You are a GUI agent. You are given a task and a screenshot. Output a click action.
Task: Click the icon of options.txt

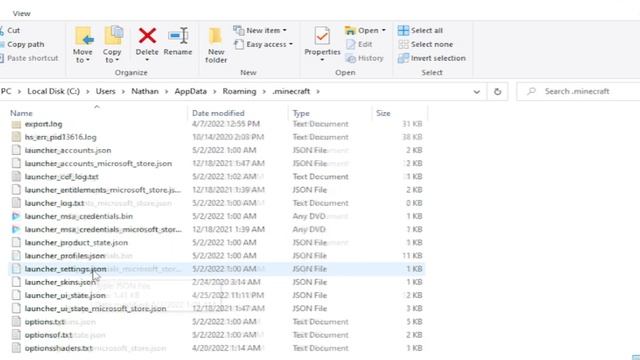click(x=16, y=322)
